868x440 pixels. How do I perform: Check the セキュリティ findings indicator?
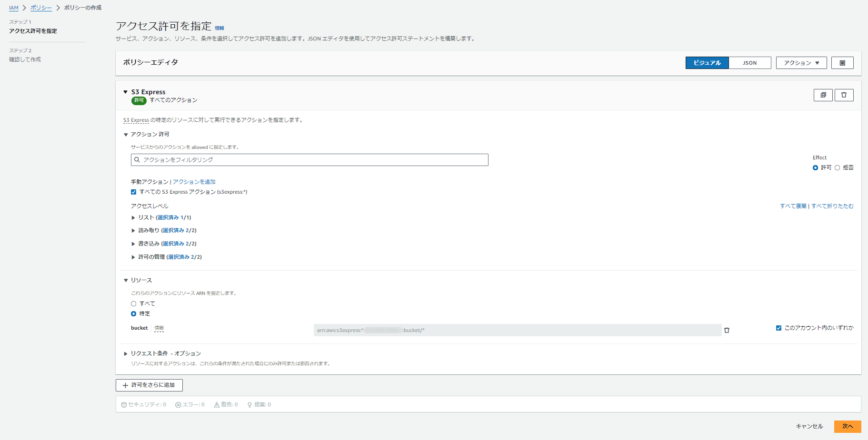click(143, 405)
